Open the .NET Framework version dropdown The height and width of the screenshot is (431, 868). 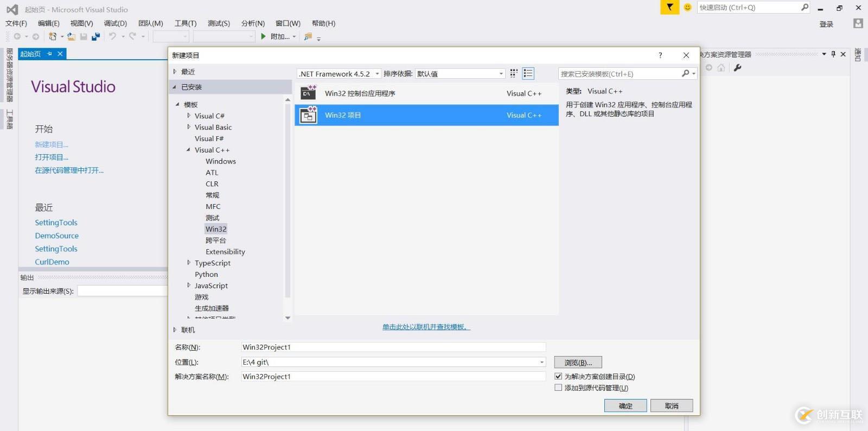(x=378, y=74)
